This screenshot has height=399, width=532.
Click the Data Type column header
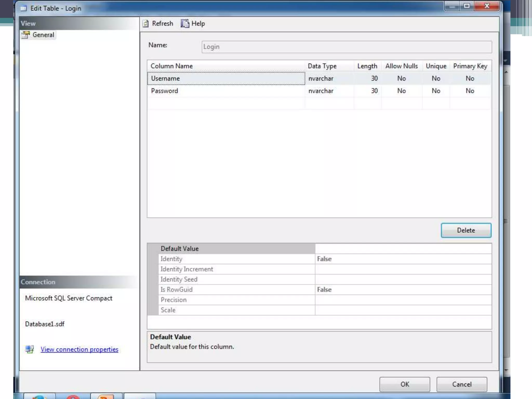click(x=329, y=66)
